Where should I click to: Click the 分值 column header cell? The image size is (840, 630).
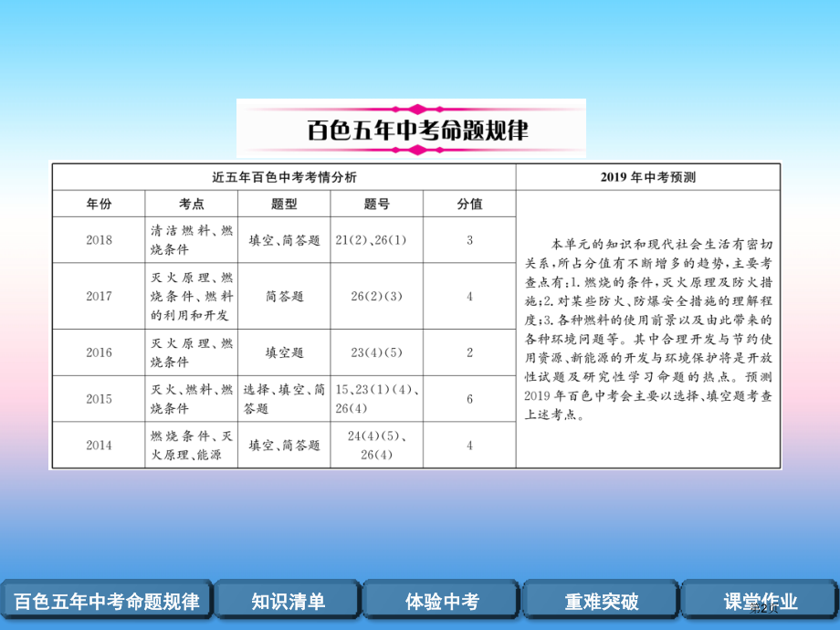(468, 203)
